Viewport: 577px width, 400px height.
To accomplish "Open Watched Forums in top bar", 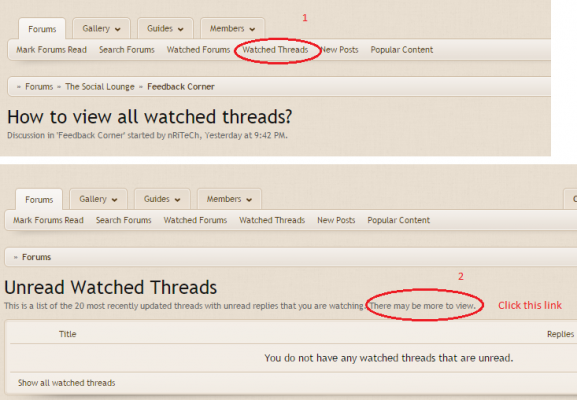I will 198,50.
